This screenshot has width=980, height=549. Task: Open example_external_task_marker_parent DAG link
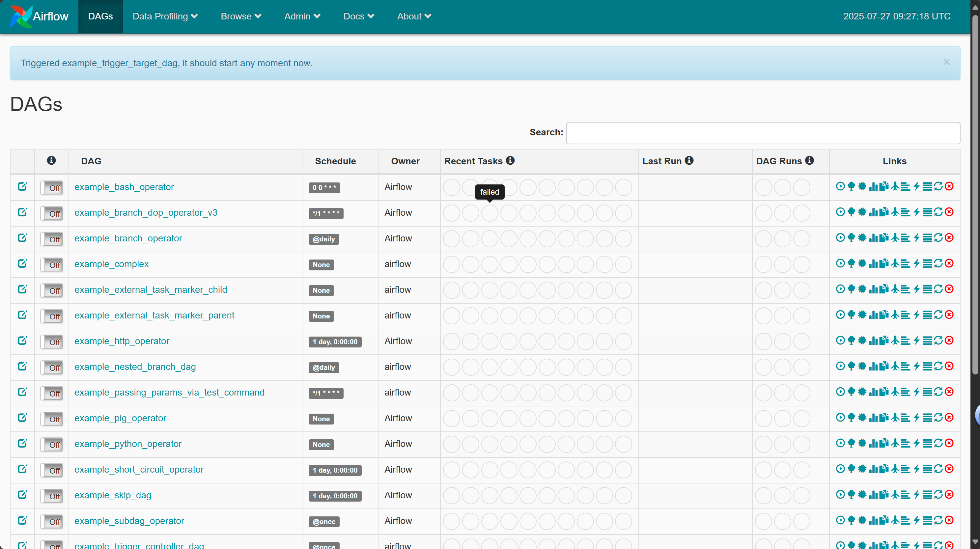click(x=154, y=316)
